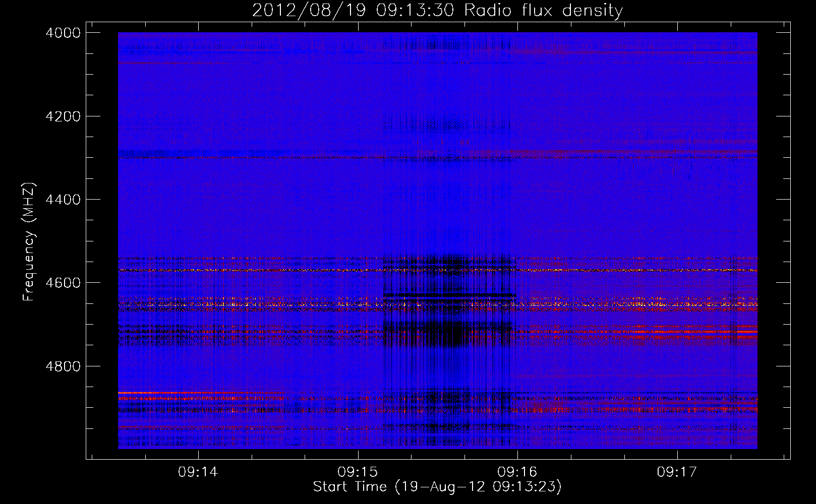The image size is (816, 504).
Task: Click the 4200 frequency tick label
Action: pyautogui.click(x=63, y=116)
